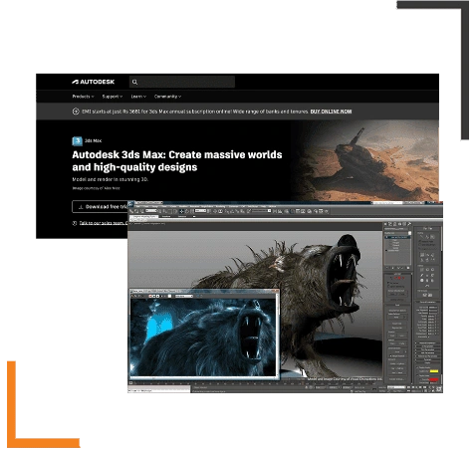Select Guides sub-object level icon
476x450 pixels.
pyautogui.click(x=391, y=278)
